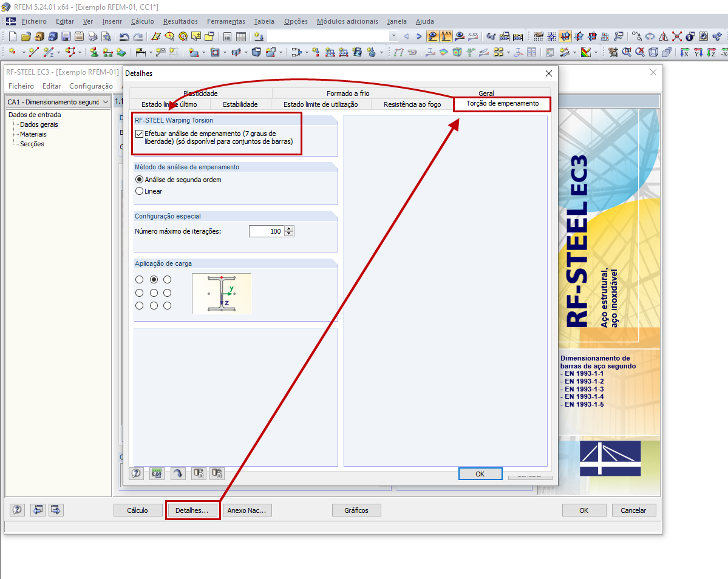This screenshot has height=579, width=728.
Task: Expand the new member tool dropdown arrow
Action: 58,52
